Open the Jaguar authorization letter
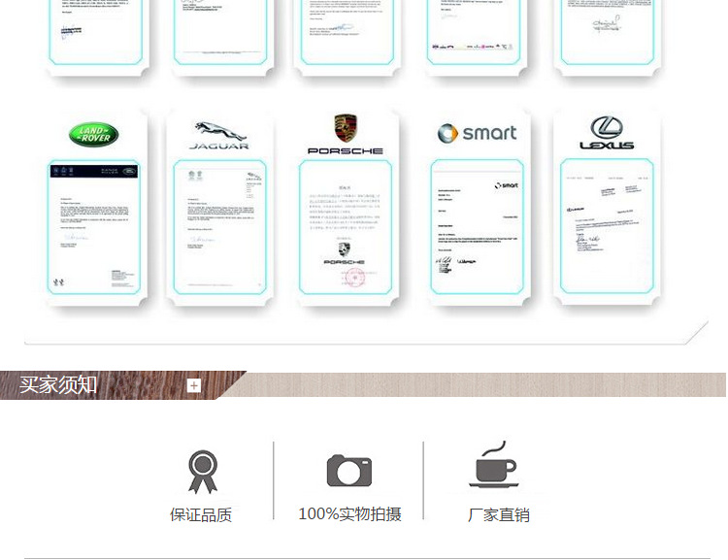Image resolution: width=728 pixels, height=560 pixels. (219, 227)
